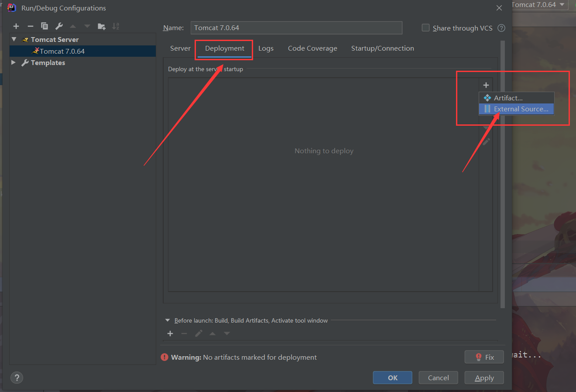Image resolution: width=576 pixels, height=392 pixels.
Task: Move configuration down in list
Action: tap(87, 26)
